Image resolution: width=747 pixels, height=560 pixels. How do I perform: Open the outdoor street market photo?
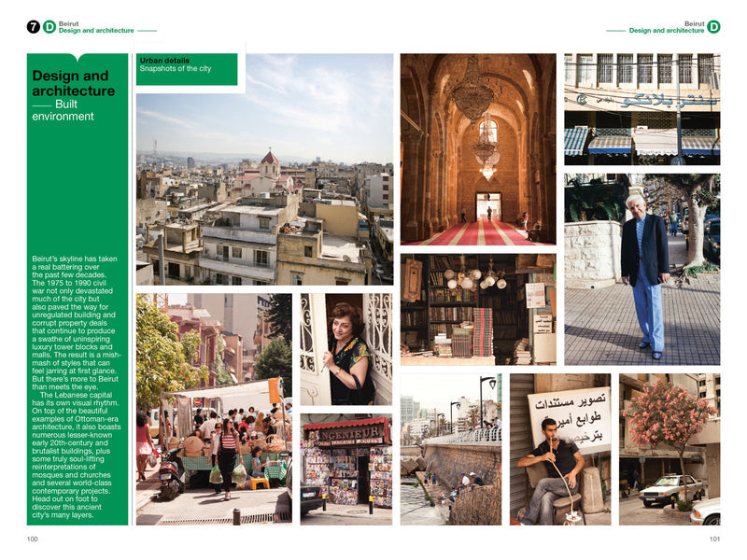(214, 409)
